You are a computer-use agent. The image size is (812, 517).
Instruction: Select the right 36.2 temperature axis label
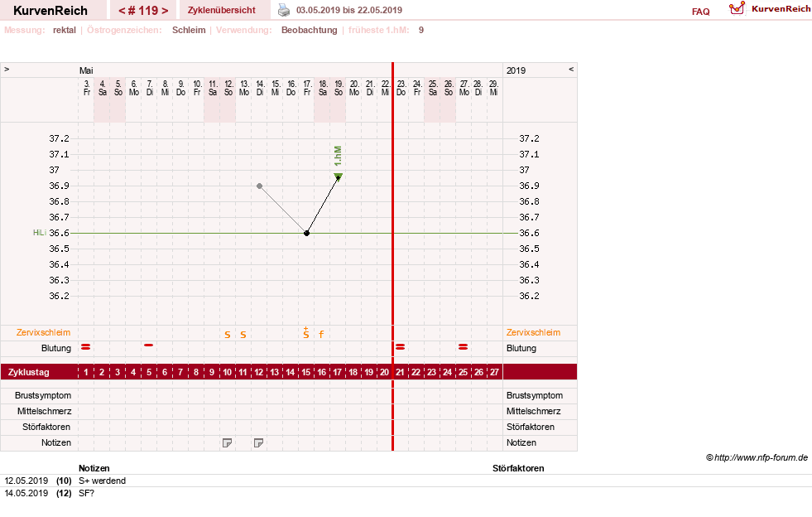point(529,296)
